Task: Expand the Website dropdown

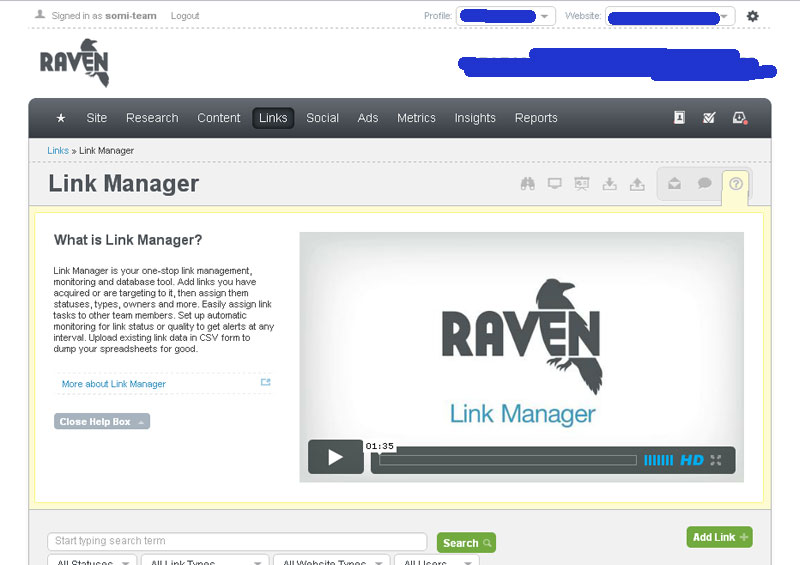Action: 670,16
